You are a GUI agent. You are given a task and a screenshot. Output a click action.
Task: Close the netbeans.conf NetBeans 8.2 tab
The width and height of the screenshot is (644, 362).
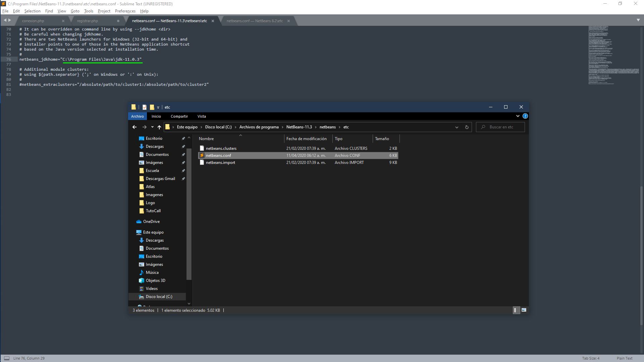click(x=288, y=21)
